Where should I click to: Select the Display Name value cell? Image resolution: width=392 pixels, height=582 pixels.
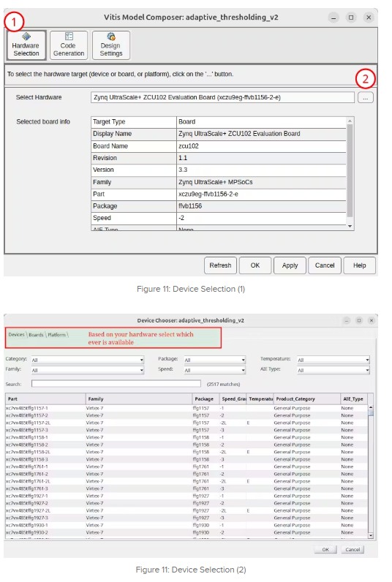coord(261,134)
